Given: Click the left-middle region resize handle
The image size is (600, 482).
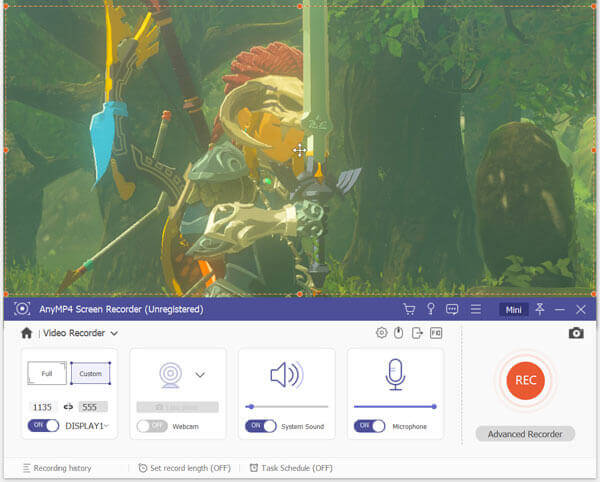Looking at the screenshot, I should (6, 150).
